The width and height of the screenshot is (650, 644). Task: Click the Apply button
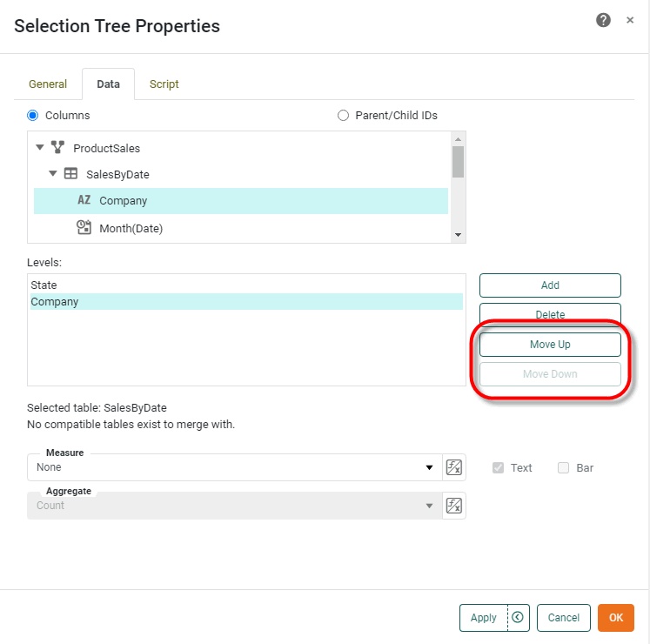coord(483,618)
